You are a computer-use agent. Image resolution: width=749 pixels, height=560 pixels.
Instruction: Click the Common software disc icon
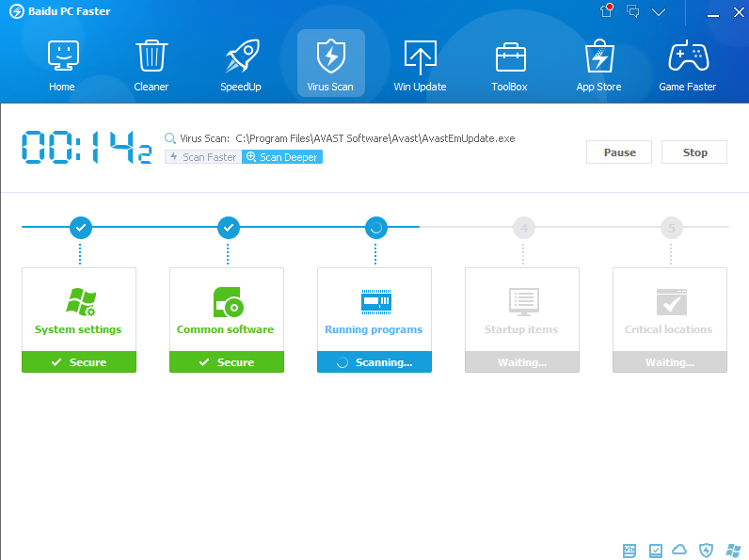point(229,302)
